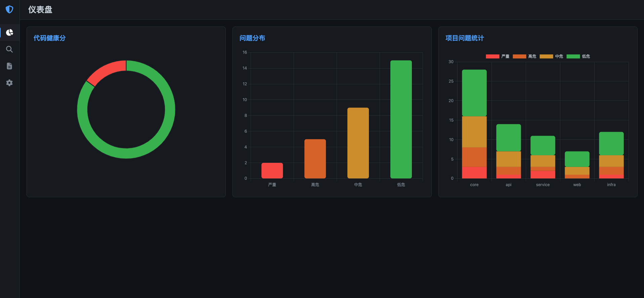
Task: Open the reports document sidebar icon
Action: point(9,66)
